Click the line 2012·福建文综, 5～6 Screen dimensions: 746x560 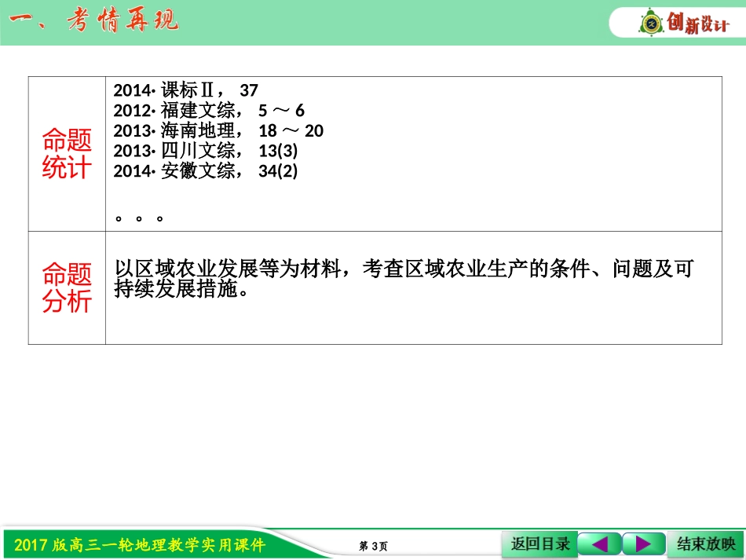click(208, 111)
